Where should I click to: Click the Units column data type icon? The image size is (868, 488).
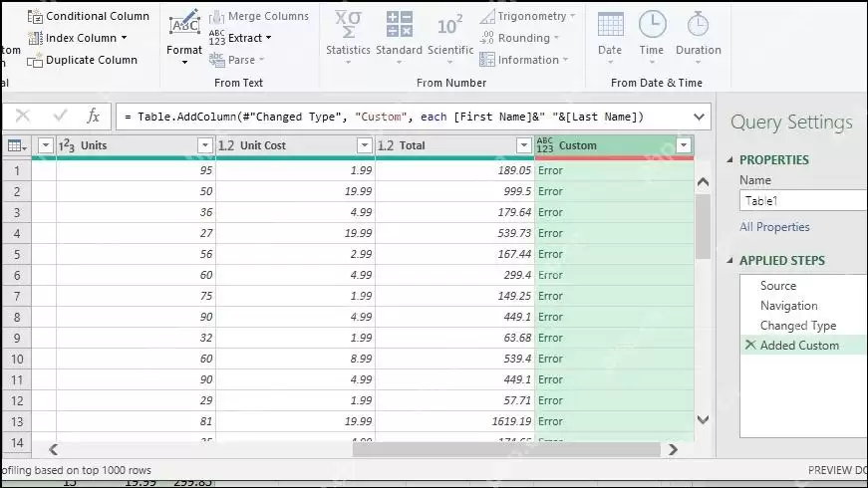coord(67,145)
